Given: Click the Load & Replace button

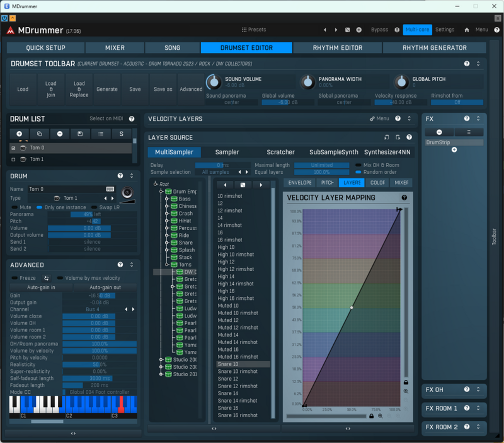Looking at the screenshot, I should pyautogui.click(x=79, y=89).
